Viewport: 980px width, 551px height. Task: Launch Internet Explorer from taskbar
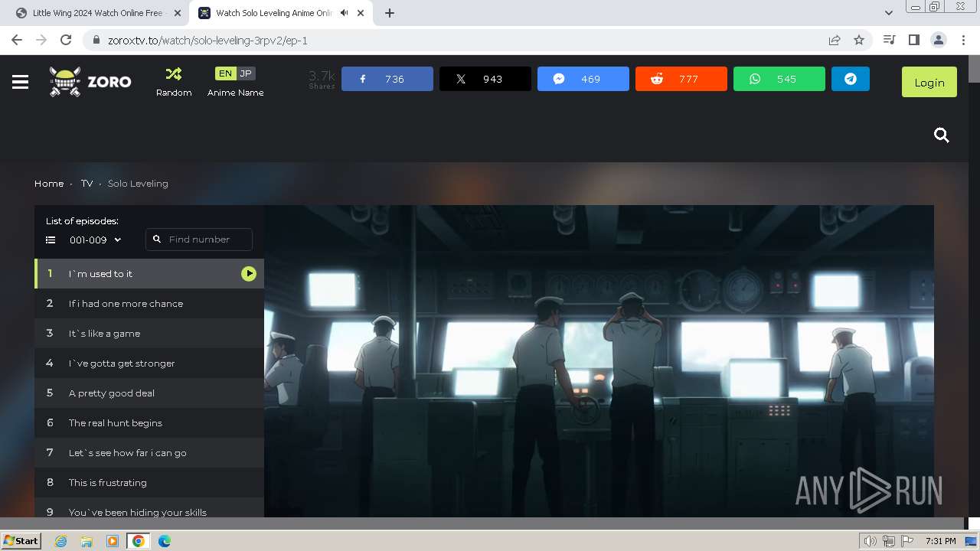[61, 541]
